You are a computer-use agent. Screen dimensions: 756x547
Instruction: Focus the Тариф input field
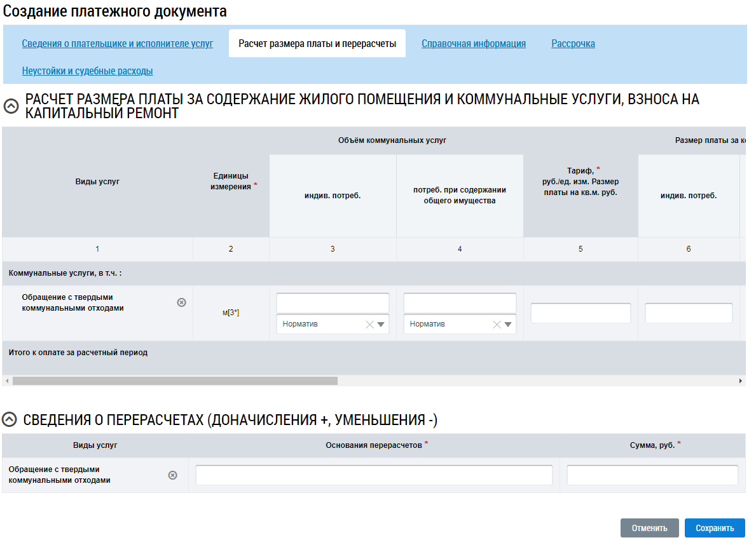pyautogui.click(x=581, y=313)
